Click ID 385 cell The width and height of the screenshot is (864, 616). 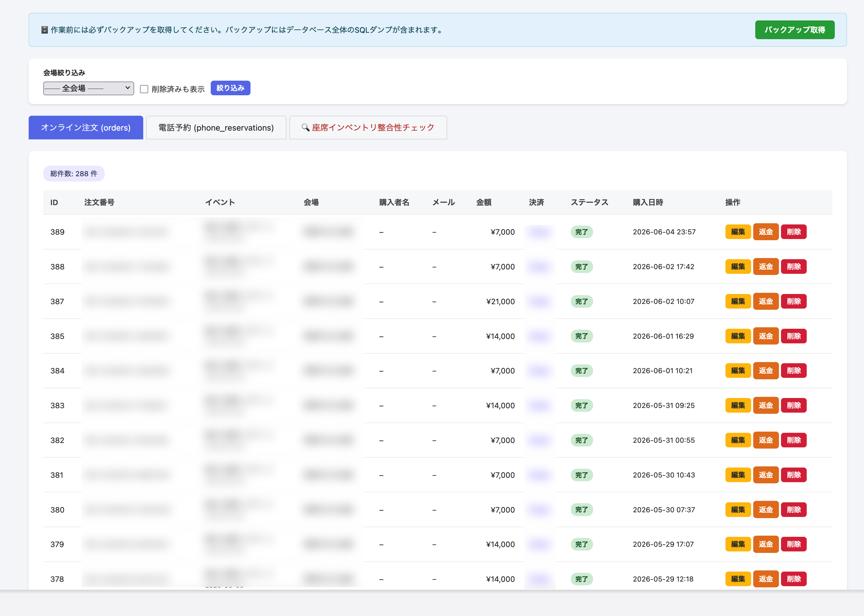pyautogui.click(x=57, y=336)
